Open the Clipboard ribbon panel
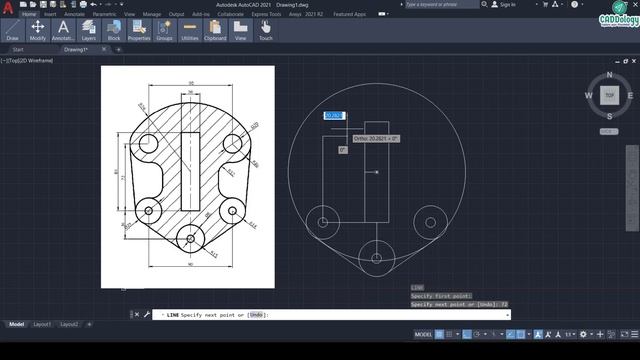Image resolution: width=640 pixels, height=360 pixels. pyautogui.click(x=215, y=30)
